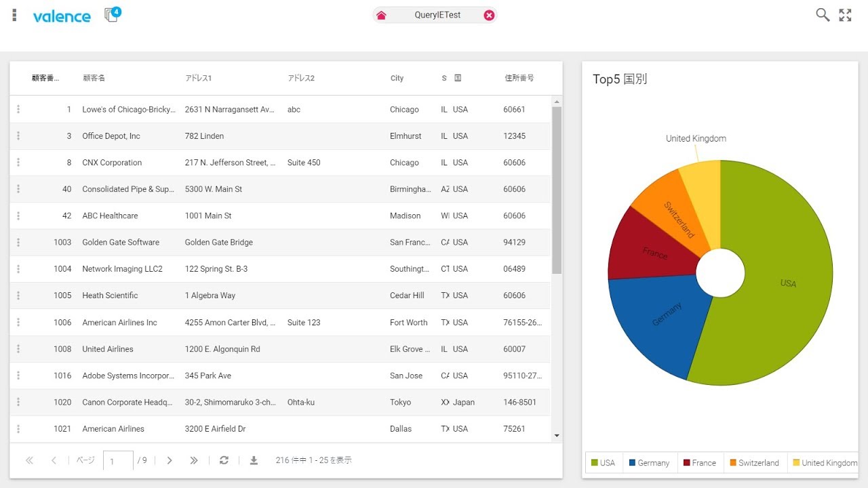
Task: Click the grid scroll up arrow
Action: [x=557, y=102]
